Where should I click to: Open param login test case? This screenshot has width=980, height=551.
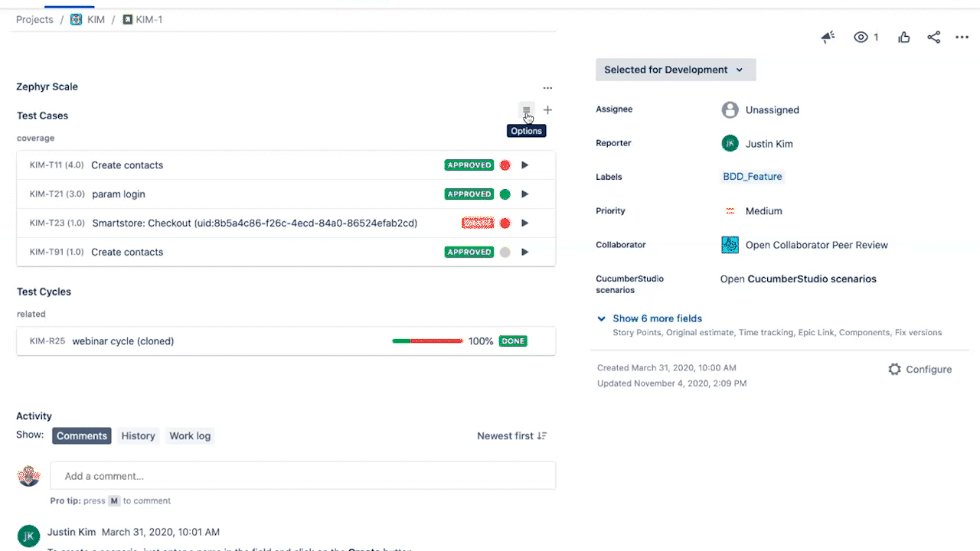pyautogui.click(x=119, y=194)
